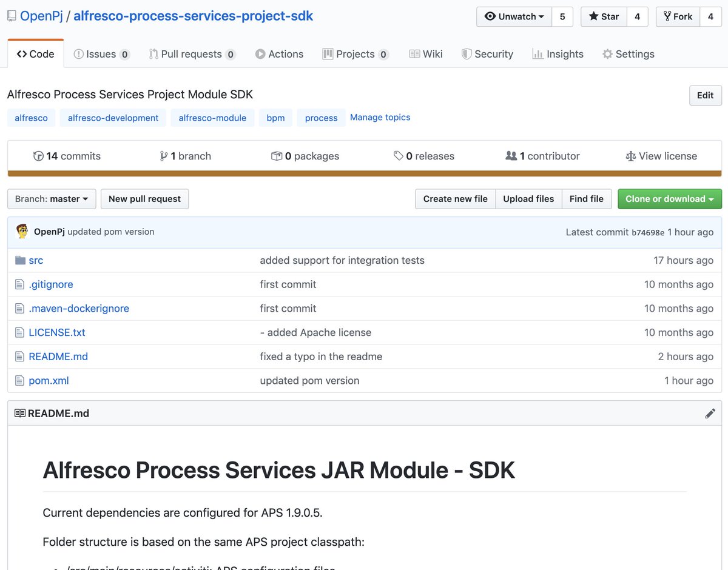Open the Pull requests tab
Image resolution: width=728 pixels, height=570 pixels.
(x=192, y=54)
